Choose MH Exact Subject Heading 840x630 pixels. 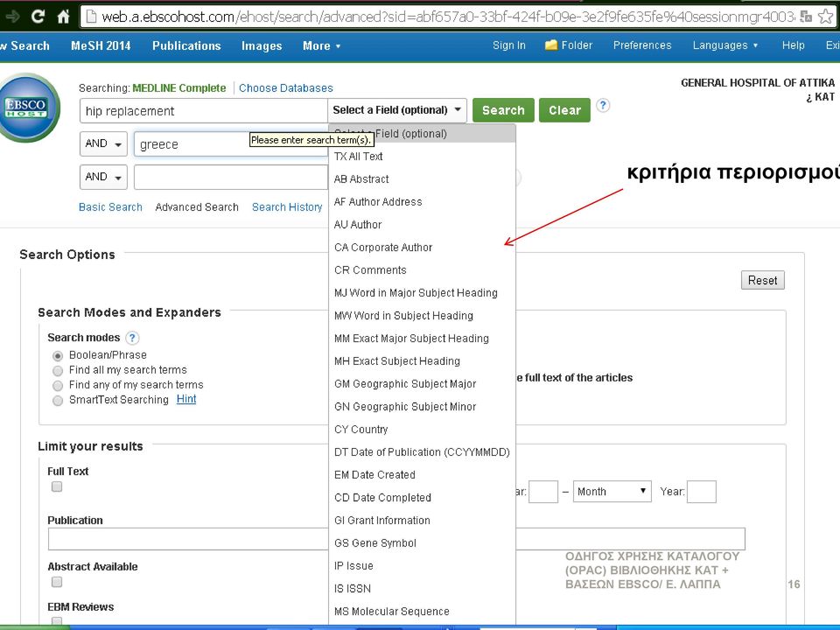(422, 361)
